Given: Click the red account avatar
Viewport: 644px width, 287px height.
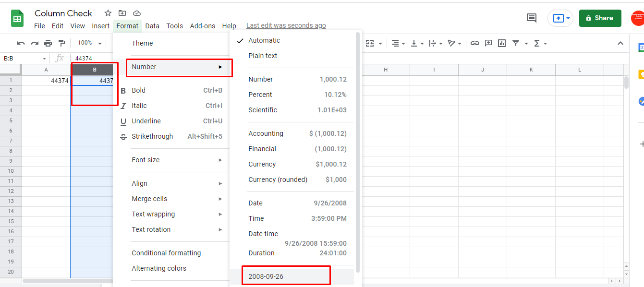Looking at the screenshot, I should tap(638, 18).
